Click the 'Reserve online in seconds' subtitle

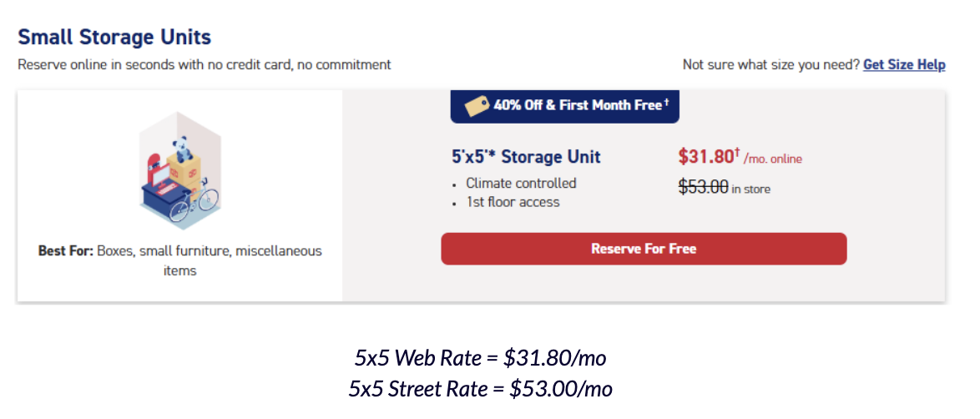[205, 64]
